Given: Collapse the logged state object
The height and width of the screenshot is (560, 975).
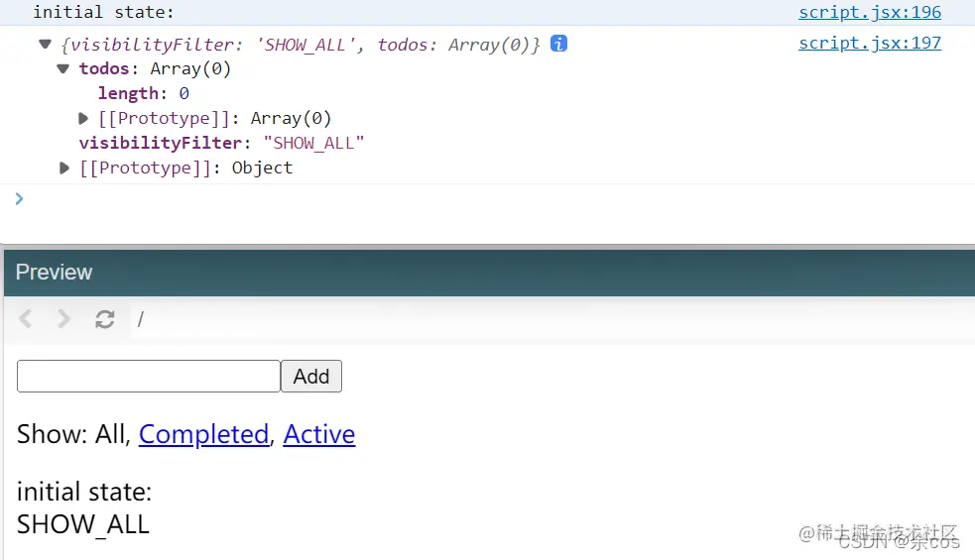Looking at the screenshot, I should point(45,45).
